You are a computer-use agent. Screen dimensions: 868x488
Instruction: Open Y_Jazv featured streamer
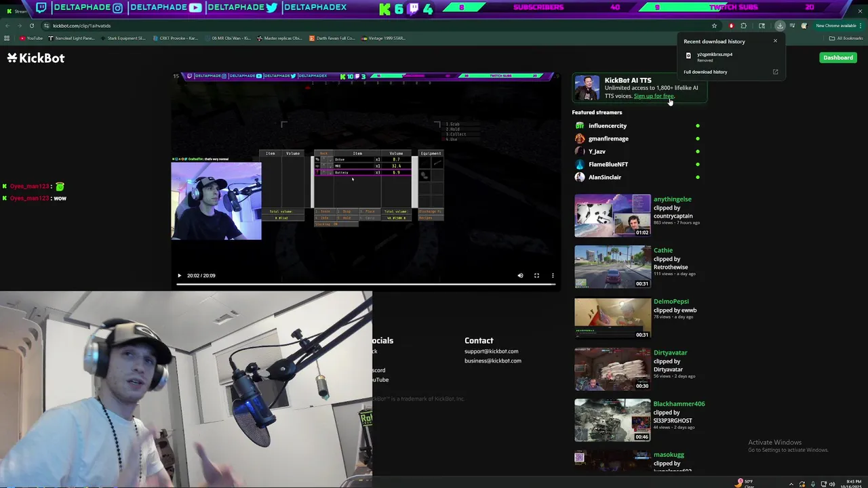597,151
